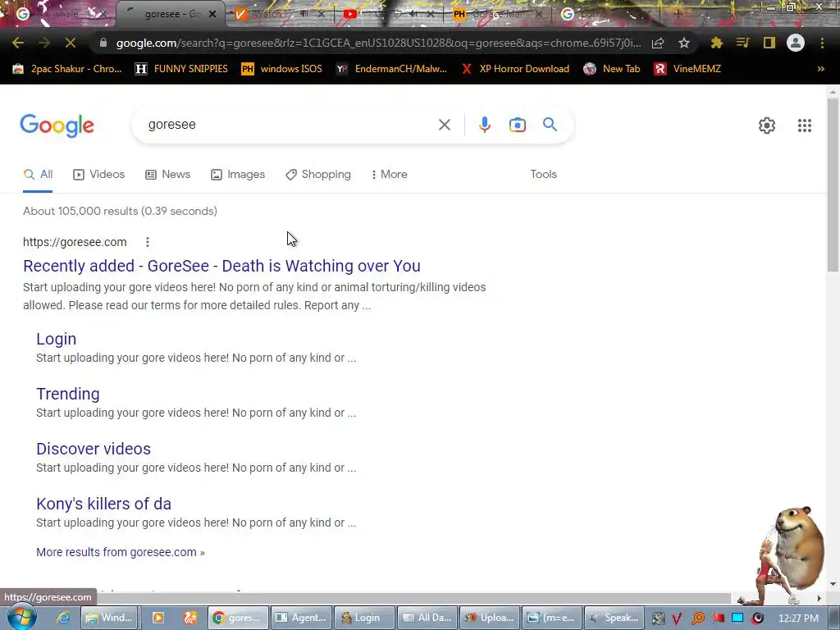Click the orange magnifier tray icon

pos(697,619)
